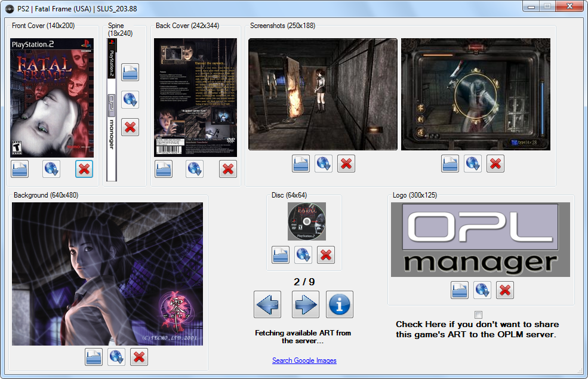The height and width of the screenshot is (379, 588).
Task: Delete the second screenshot
Action: pos(495,164)
